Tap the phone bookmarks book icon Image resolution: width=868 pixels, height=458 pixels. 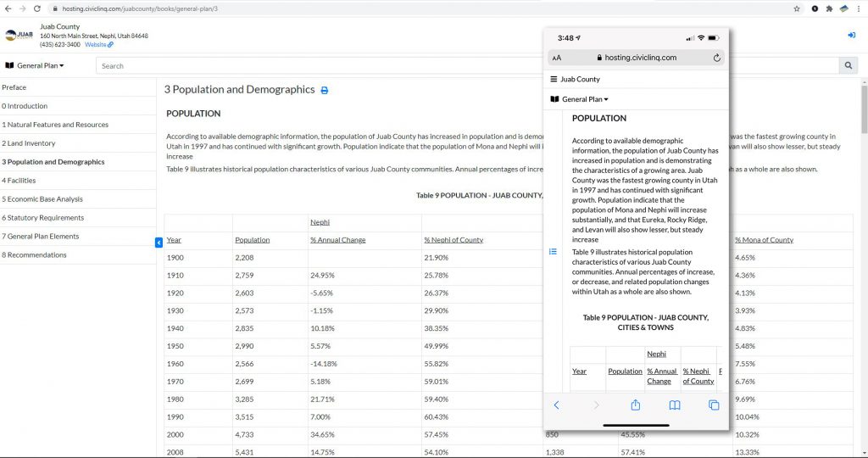pyautogui.click(x=674, y=405)
